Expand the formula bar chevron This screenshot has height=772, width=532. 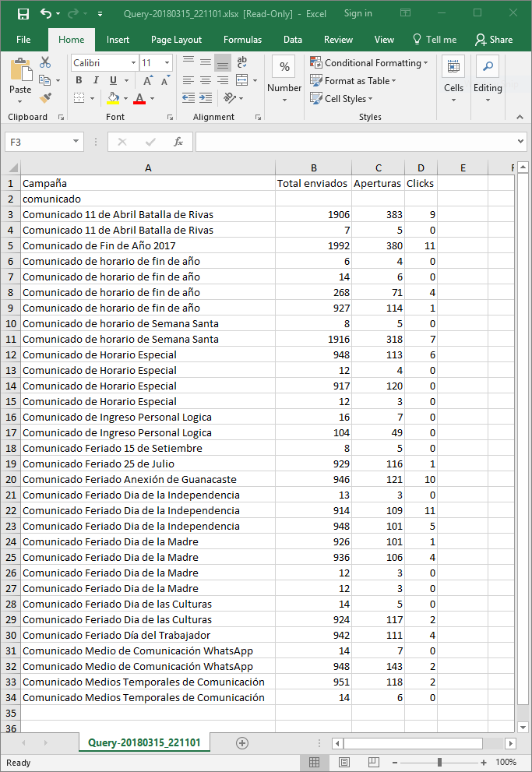point(520,142)
